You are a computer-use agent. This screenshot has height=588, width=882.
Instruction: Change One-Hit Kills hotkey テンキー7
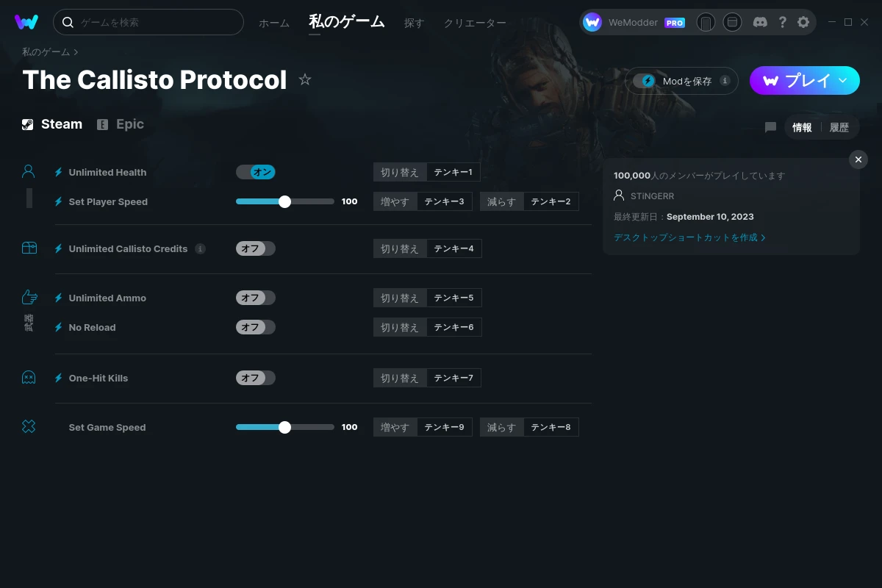click(453, 378)
